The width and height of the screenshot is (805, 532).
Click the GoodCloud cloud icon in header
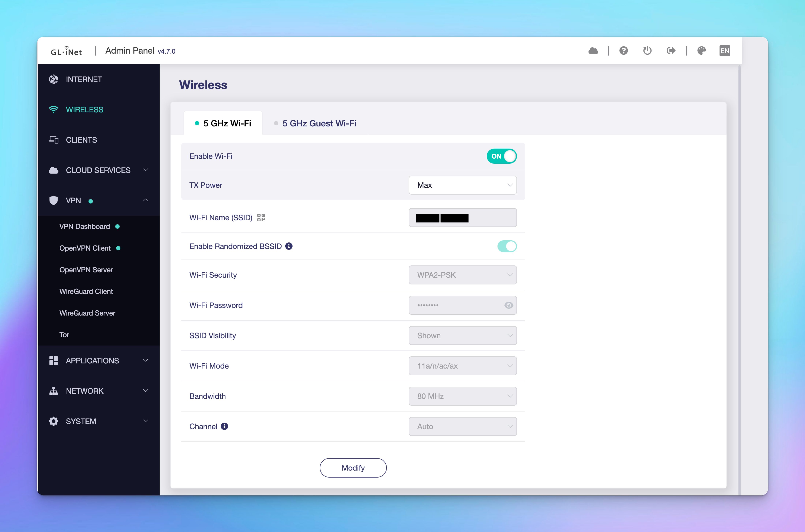(593, 51)
